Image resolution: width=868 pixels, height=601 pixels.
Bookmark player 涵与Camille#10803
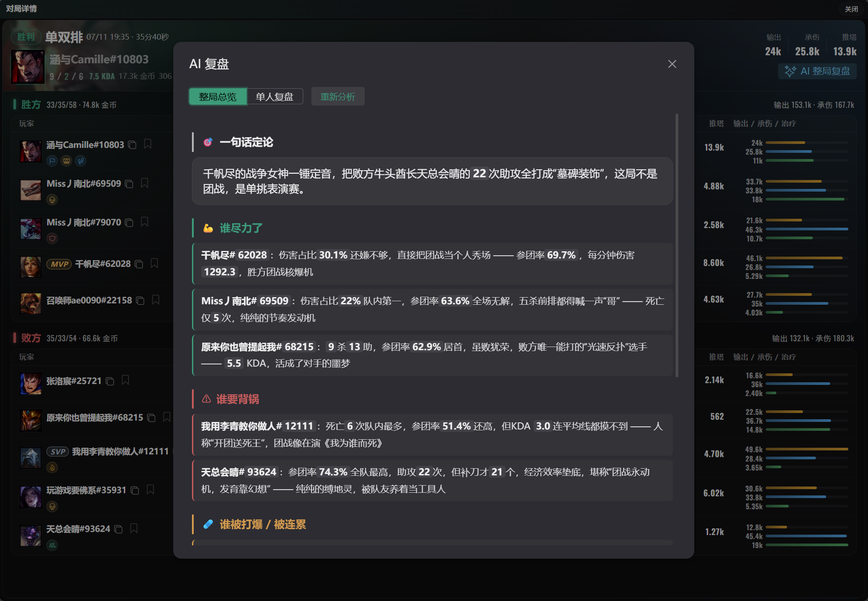click(x=148, y=144)
